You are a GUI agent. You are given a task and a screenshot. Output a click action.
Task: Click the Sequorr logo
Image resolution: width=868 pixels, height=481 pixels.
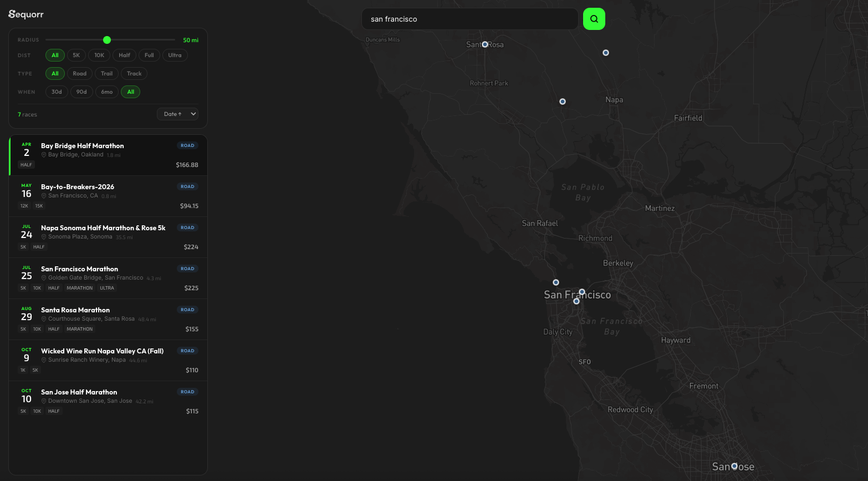(x=25, y=14)
